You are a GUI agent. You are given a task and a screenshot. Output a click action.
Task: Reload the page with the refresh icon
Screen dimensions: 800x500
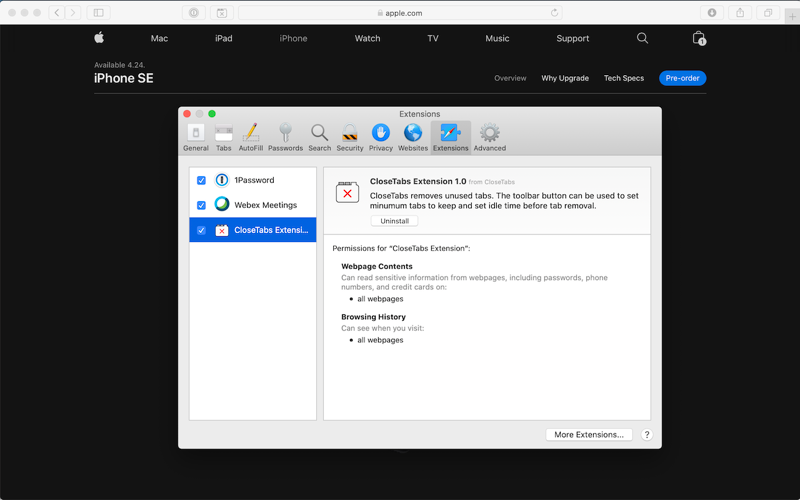[554, 13]
